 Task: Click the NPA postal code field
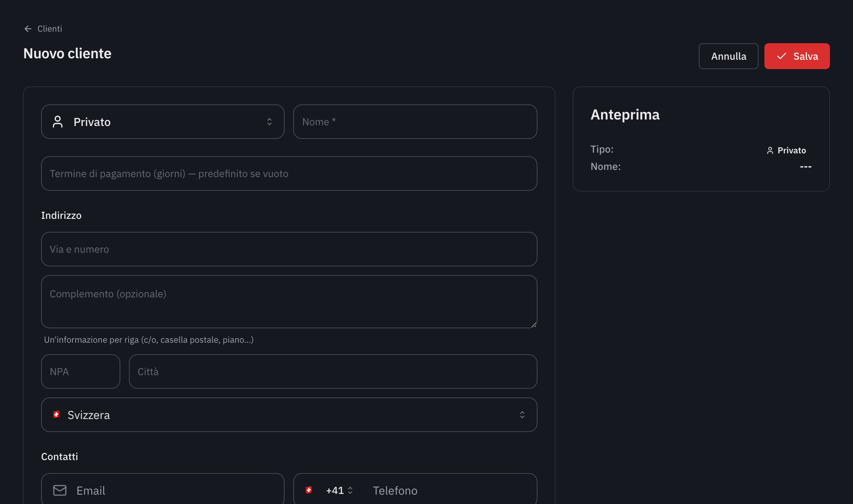[x=81, y=372]
